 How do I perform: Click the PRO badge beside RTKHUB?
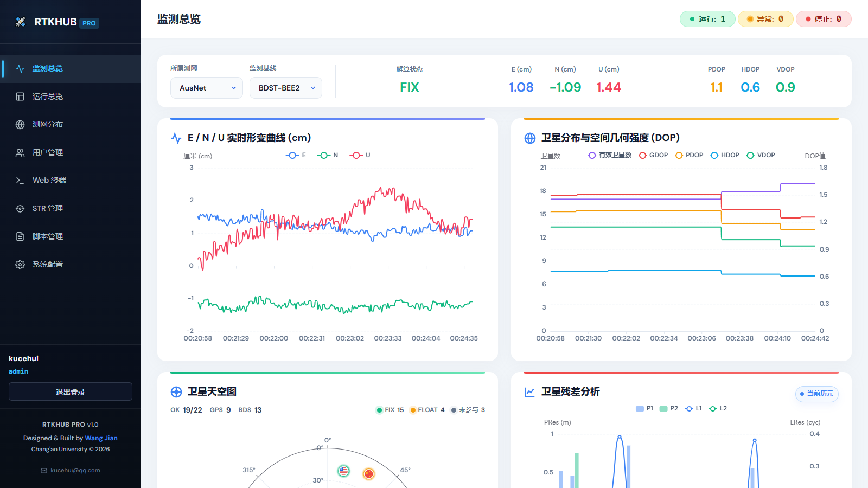tap(89, 23)
